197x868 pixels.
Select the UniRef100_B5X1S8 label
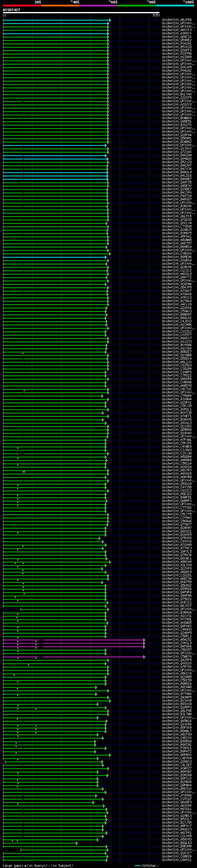point(177,47)
